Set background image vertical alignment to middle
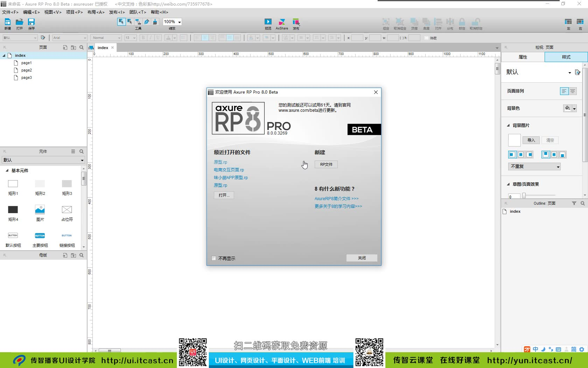This screenshot has width=588, height=368. click(x=554, y=155)
